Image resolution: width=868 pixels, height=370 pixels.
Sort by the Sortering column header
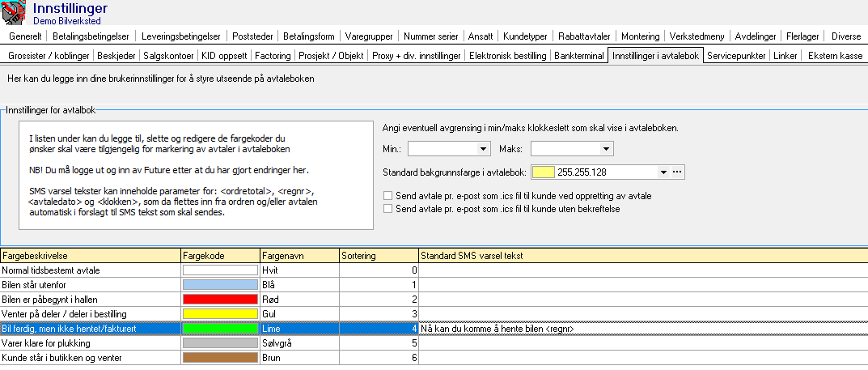point(378,256)
